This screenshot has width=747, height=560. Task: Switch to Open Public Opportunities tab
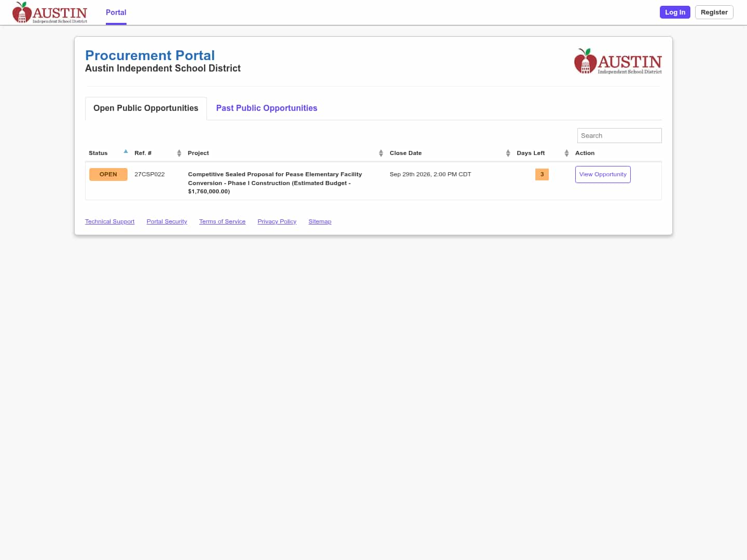pyautogui.click(x=146, y=108)
